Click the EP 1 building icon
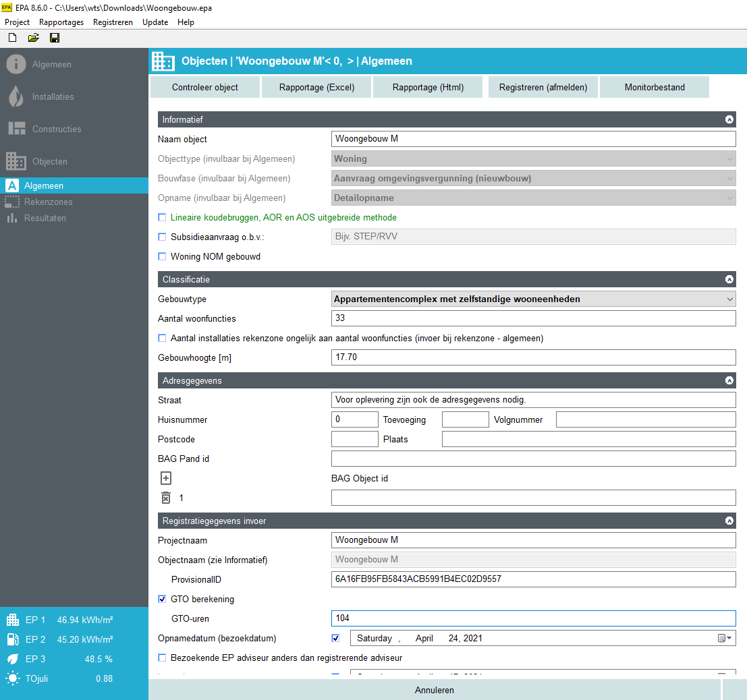This screenshot has height=700, width=747. 13,620
